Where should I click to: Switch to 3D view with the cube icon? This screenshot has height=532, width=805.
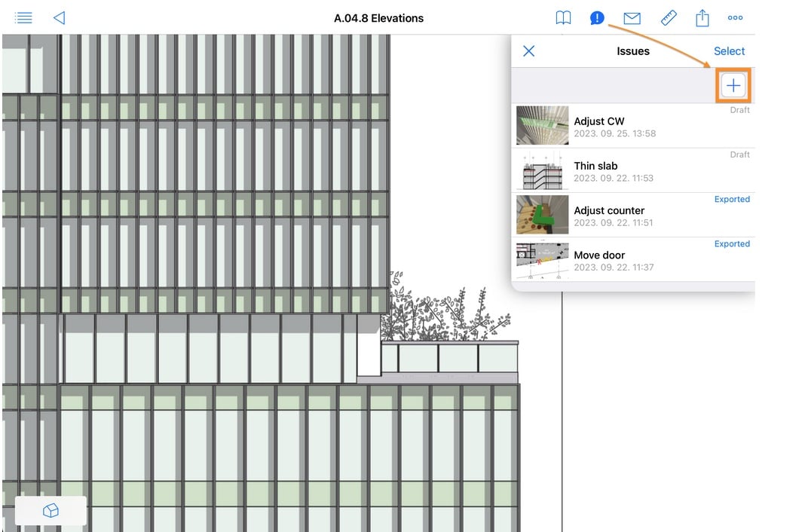click(x=50, y=510)
